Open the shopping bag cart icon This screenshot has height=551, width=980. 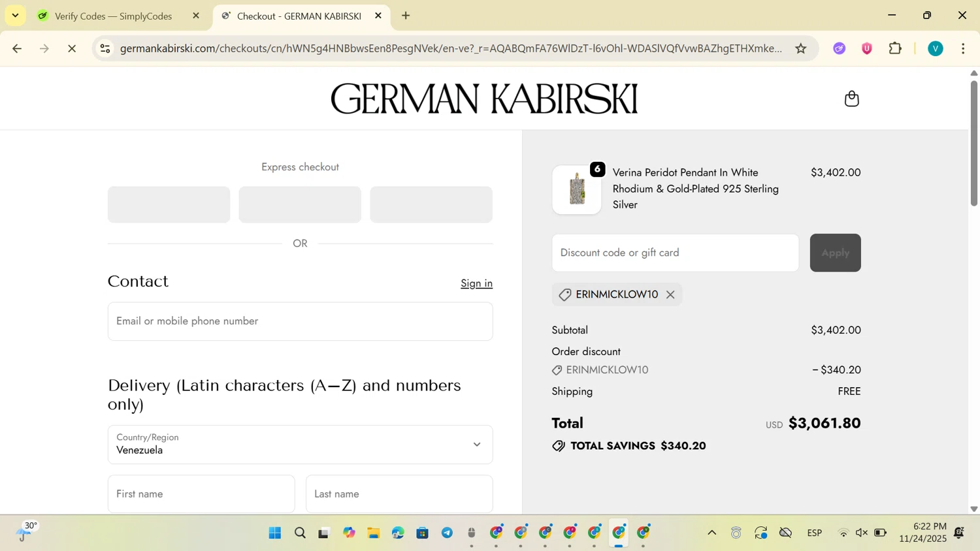tap(851, 99)
